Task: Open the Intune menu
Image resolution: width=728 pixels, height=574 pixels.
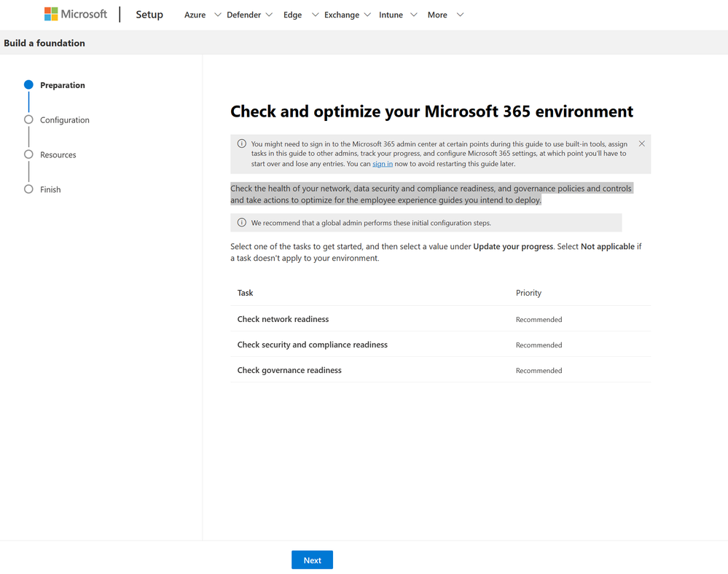Action: pos(391,15)
